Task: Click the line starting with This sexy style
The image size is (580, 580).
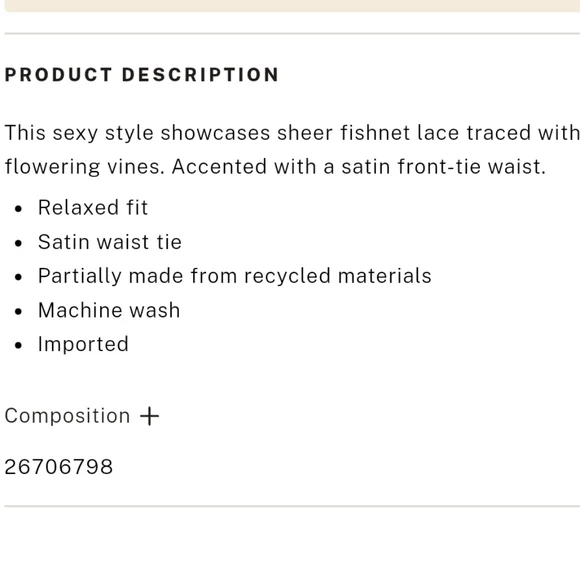Action: click(292, 133)
